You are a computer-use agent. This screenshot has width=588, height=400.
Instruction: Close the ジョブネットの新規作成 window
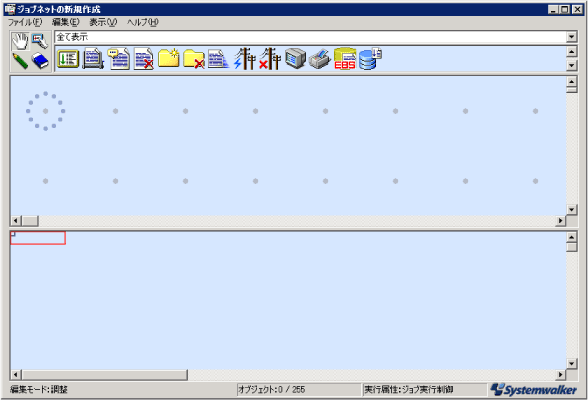pyautogui.click(x=578, y=9)
